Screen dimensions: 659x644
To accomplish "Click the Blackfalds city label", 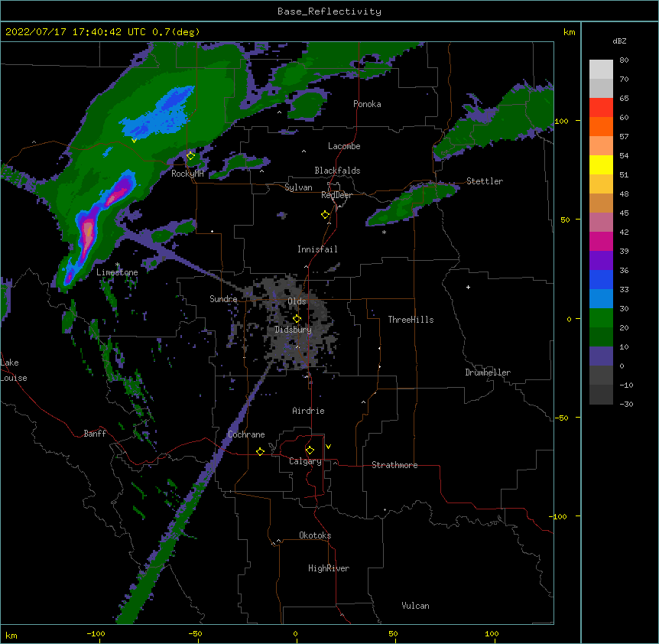I will point(337,171).
